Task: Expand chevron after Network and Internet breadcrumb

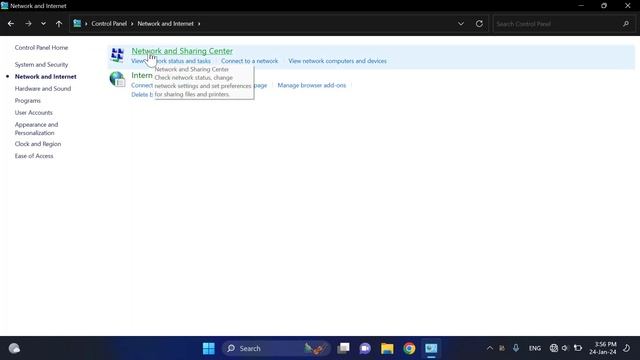Action: [199, 24]
